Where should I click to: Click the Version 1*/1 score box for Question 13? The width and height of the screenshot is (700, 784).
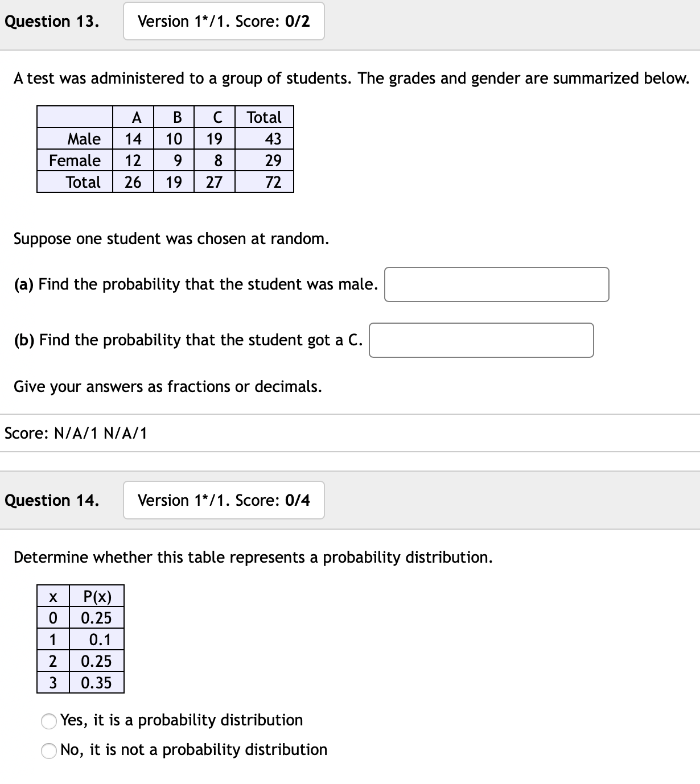223,22
